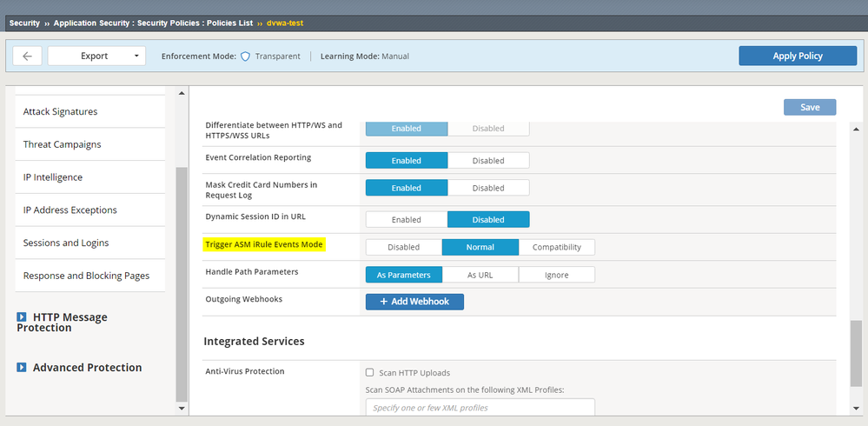Save the policy settings
The width and height of the screenshot is (868, 426).
point(809,107)
